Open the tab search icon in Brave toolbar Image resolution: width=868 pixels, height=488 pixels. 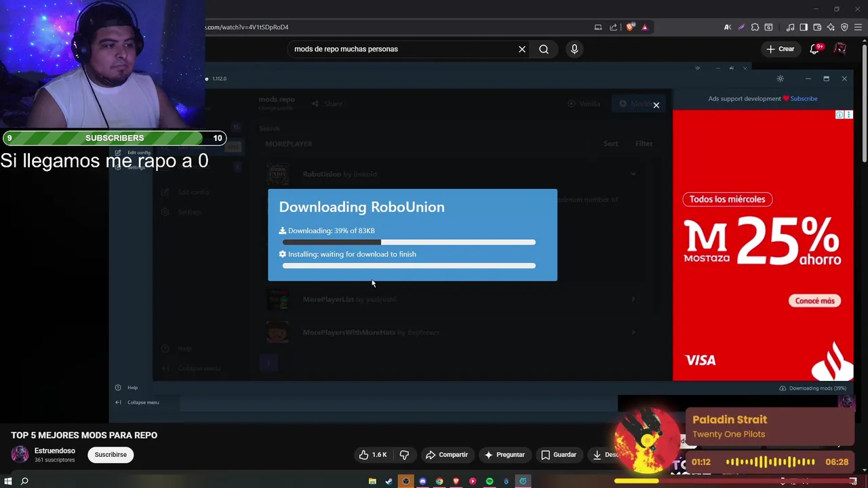(x=768, y=27)
